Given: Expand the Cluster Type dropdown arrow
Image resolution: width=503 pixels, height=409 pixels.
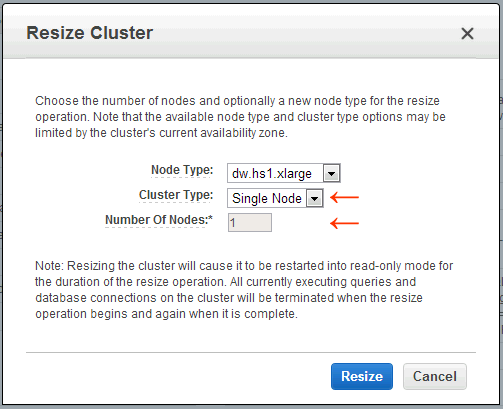Looking at the screenshot, I should pyautogui.click(x=314, y=198).
